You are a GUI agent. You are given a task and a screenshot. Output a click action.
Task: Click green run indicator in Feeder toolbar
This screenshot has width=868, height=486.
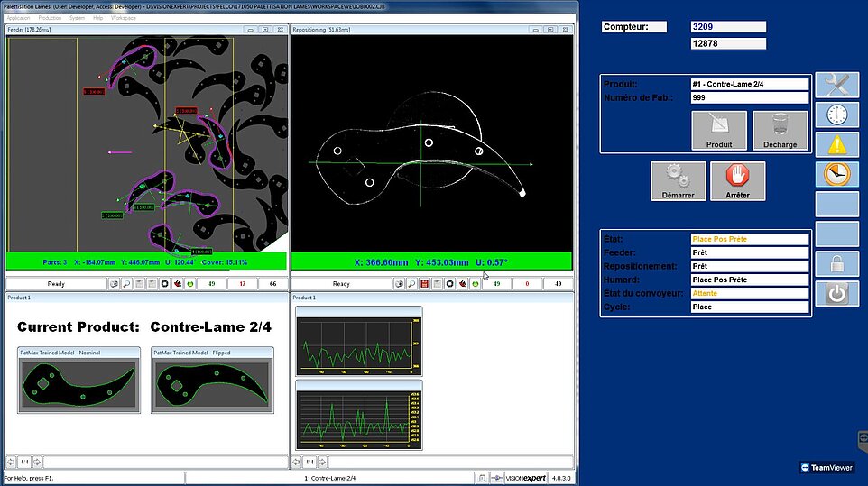190,284
